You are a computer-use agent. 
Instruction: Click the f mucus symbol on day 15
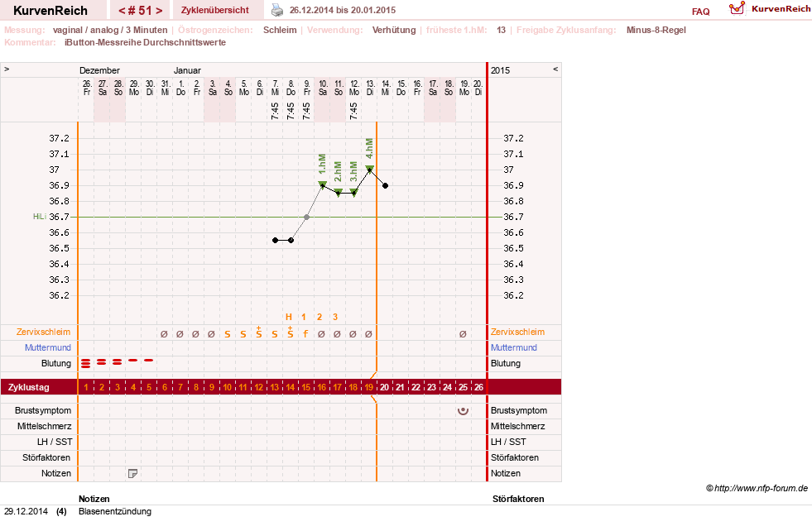point(305,334)
